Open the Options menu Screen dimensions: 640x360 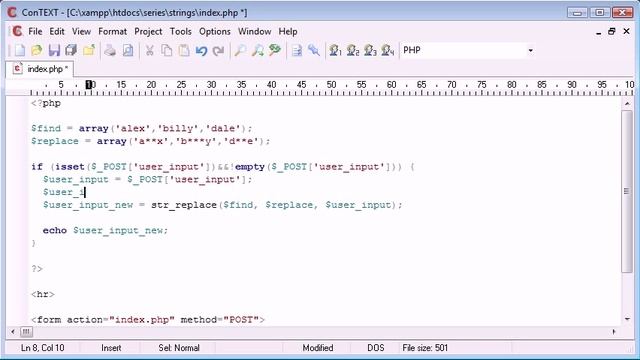point(215,31)
